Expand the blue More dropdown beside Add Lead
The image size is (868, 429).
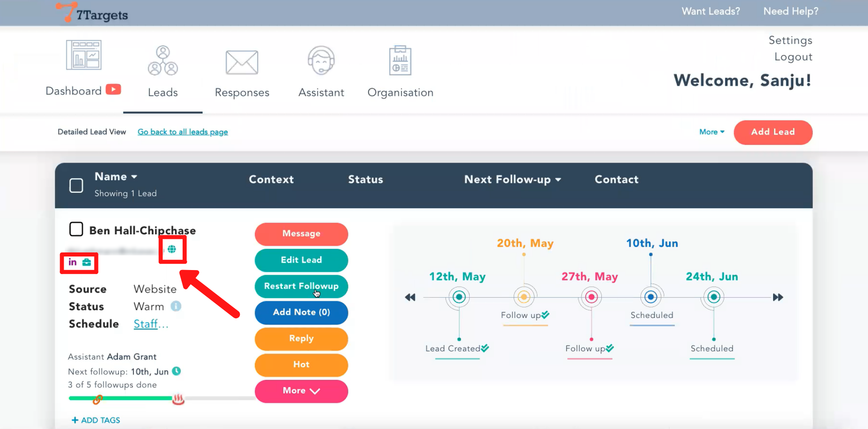(712, 132)
